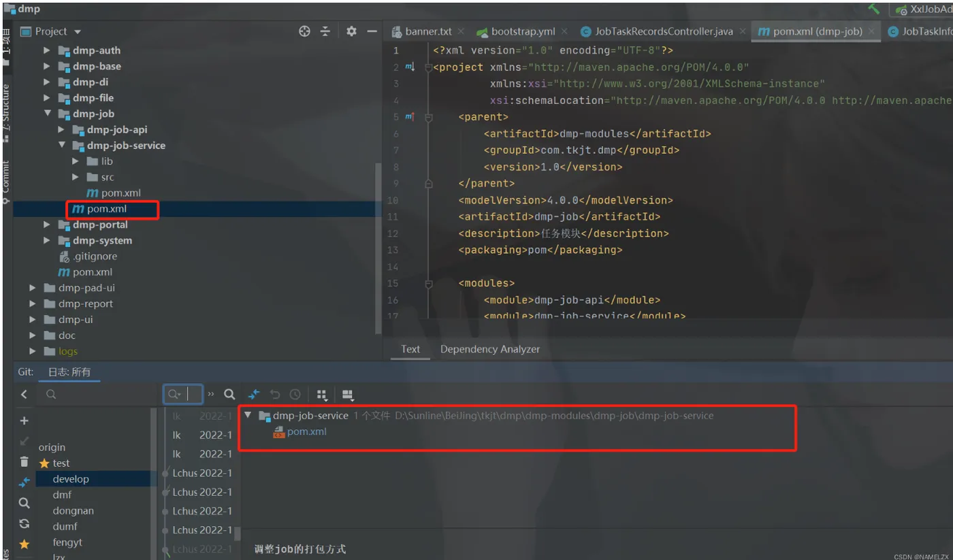Click the Git log list scrollbar
Viewport: 953px width, 560px height.
238,533
